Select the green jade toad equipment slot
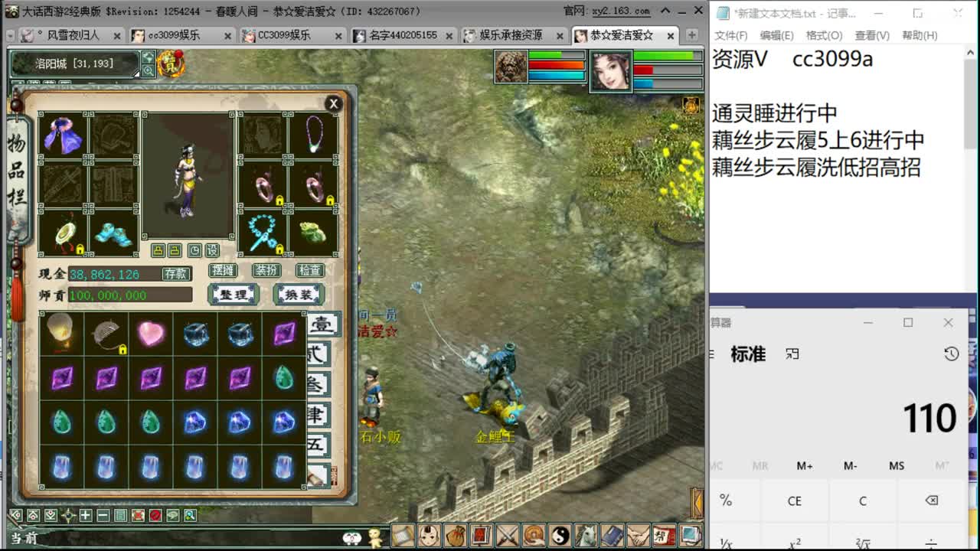The image size is (980, 551). pos(314,233)
